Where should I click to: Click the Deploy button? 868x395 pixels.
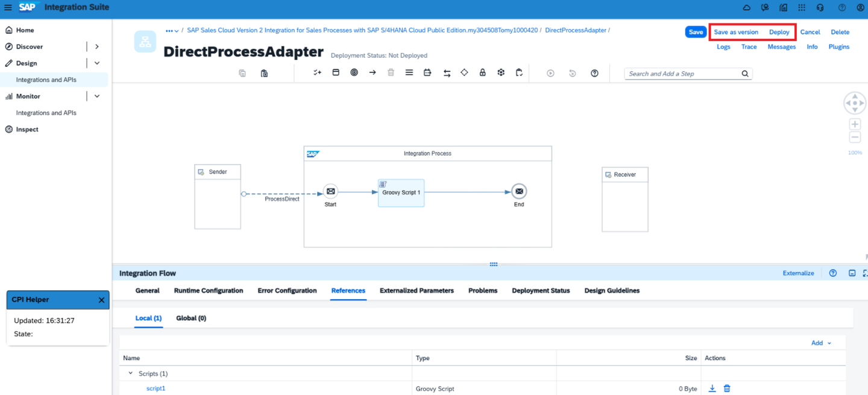tap(779, 32)
